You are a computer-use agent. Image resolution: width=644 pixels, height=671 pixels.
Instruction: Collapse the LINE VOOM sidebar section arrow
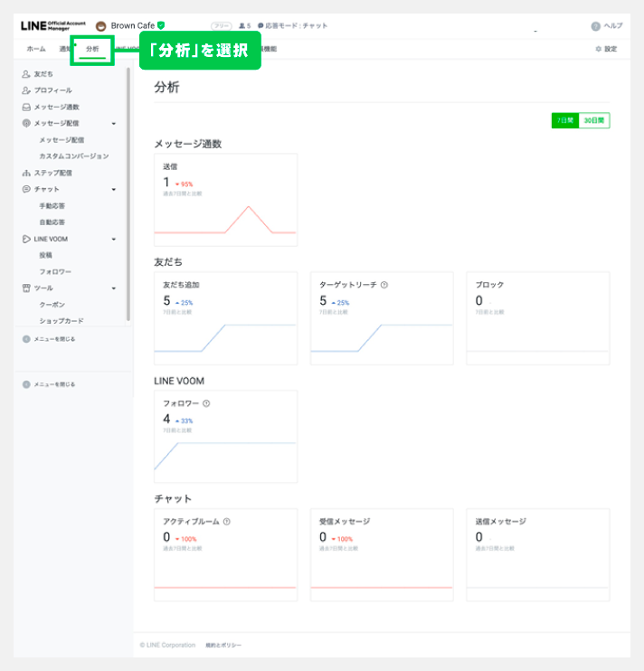click(114, 240)
